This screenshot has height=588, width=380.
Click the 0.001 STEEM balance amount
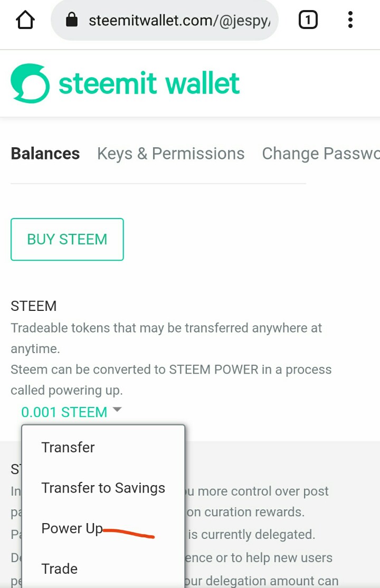tap(64, 412)
